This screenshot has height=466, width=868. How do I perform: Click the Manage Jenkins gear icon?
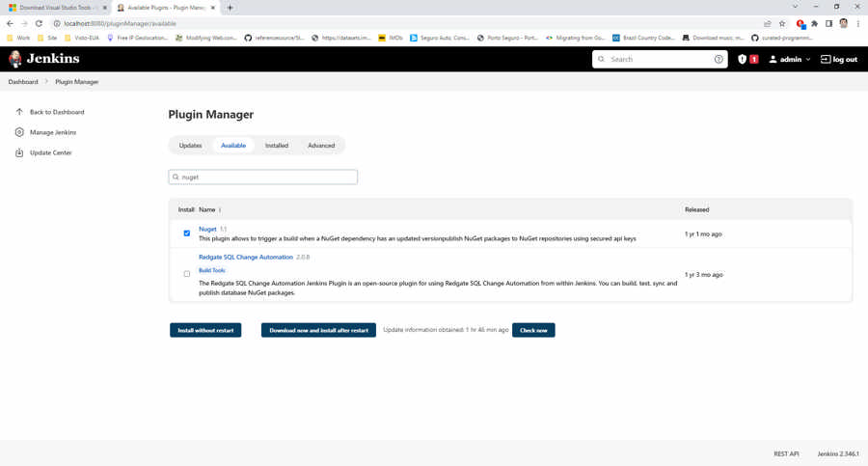[19, 132]
